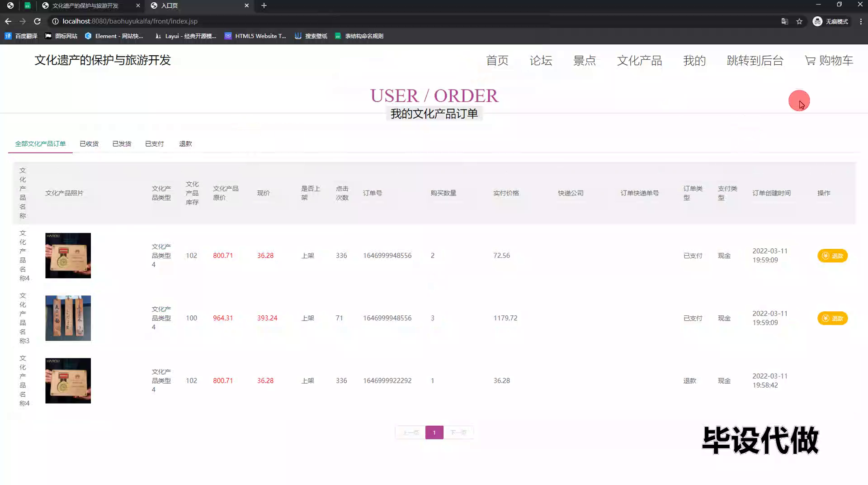The height and width of the screenshot is (485, 868).
Task: Click 退款 button for 1179.72 order
Action: point(832,319)
